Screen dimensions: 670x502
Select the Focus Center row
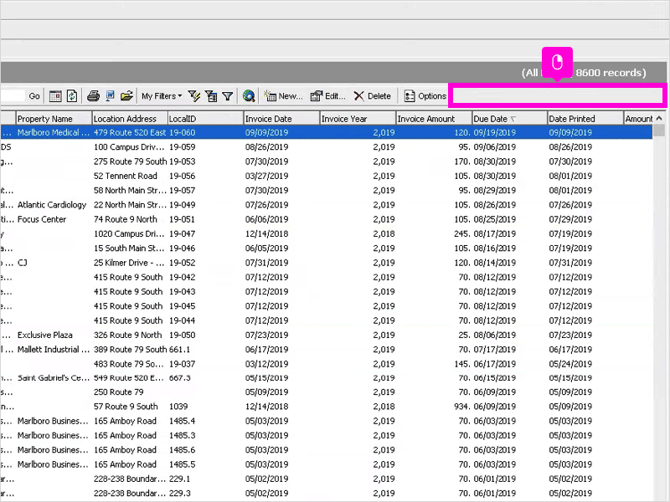326,219
